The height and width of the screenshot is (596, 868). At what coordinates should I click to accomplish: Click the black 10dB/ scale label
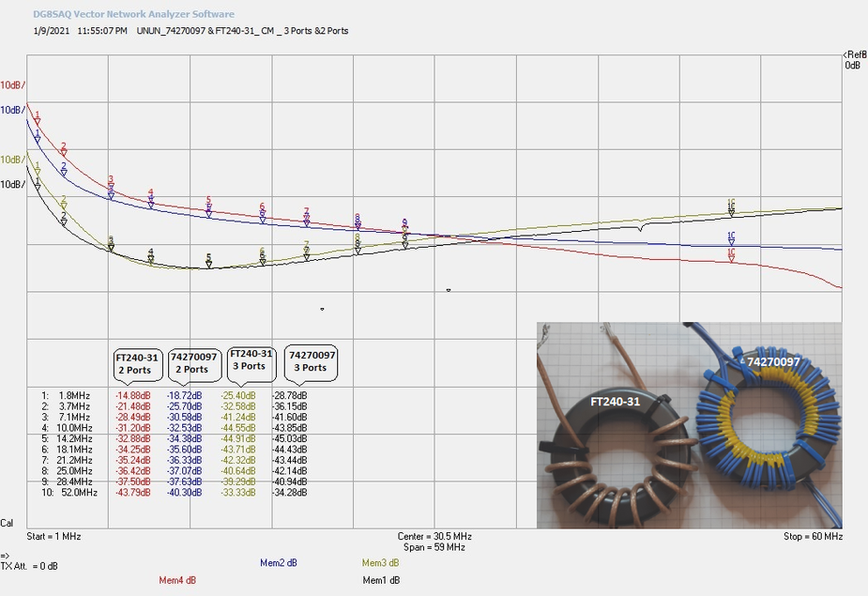[x=12, y=185]
